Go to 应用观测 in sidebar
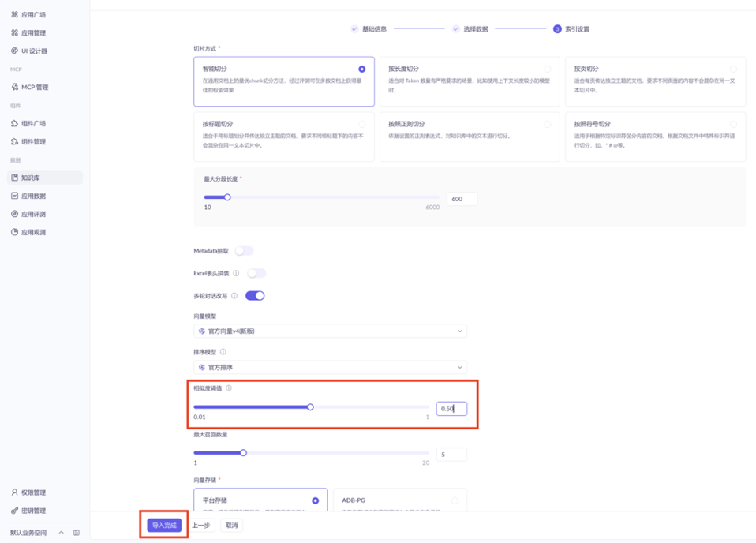The width and height of the screenshot is (756, 543). [x=33, y=233]
